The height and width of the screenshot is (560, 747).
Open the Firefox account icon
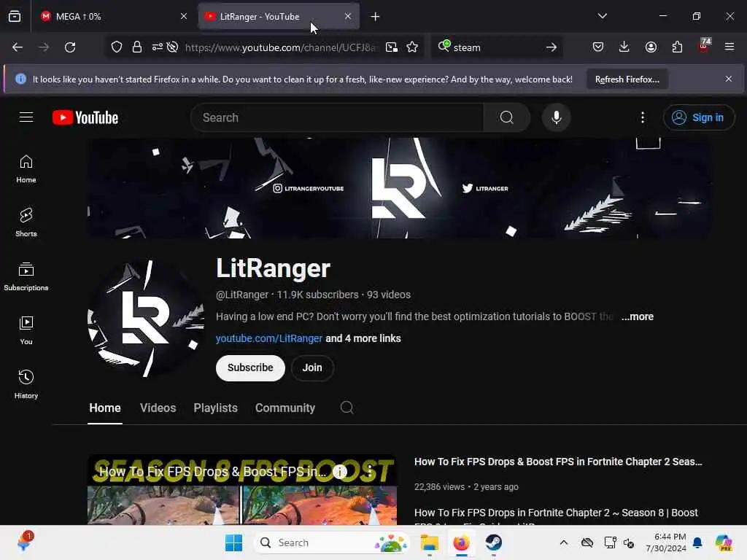(651, 47)
